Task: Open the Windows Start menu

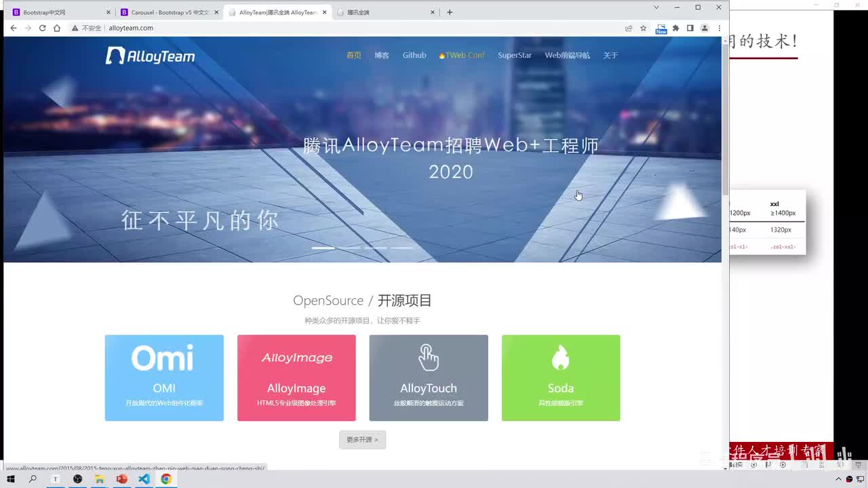Action: [x=11, y=479]
